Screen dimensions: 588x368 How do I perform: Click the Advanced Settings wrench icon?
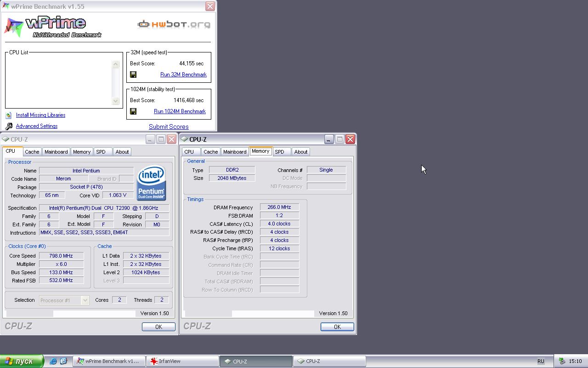click(x=9, y=126)
